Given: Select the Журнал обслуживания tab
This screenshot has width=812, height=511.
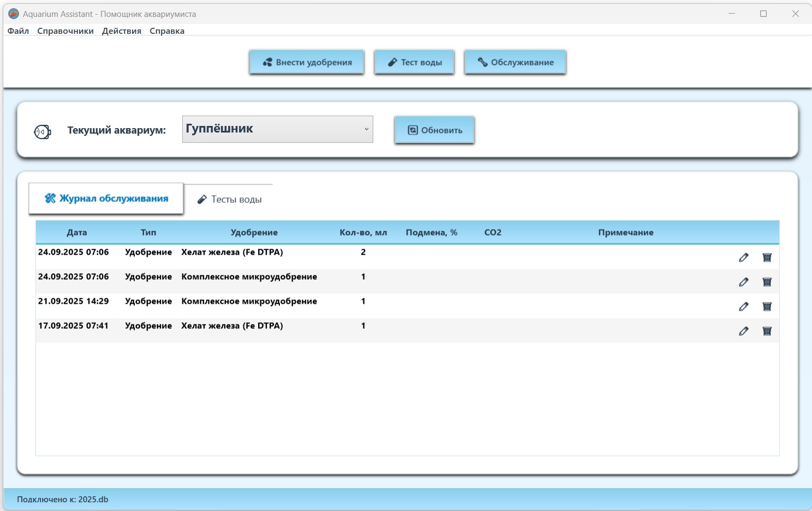Looking at the screenshot, I should [x=106, y=199].
